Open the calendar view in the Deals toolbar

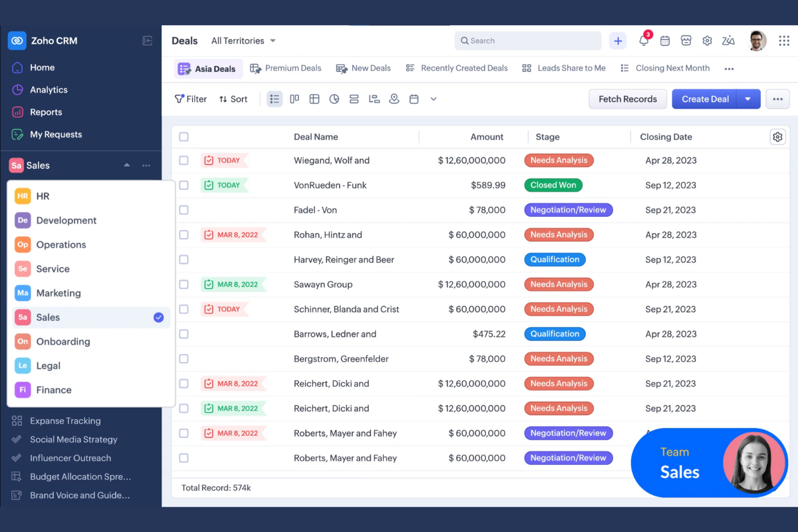414,99
